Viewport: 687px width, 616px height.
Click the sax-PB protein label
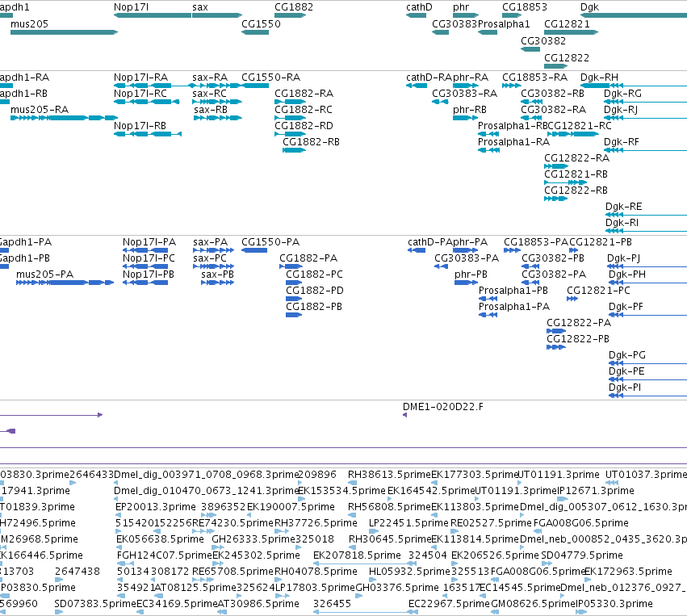point(217,274)
